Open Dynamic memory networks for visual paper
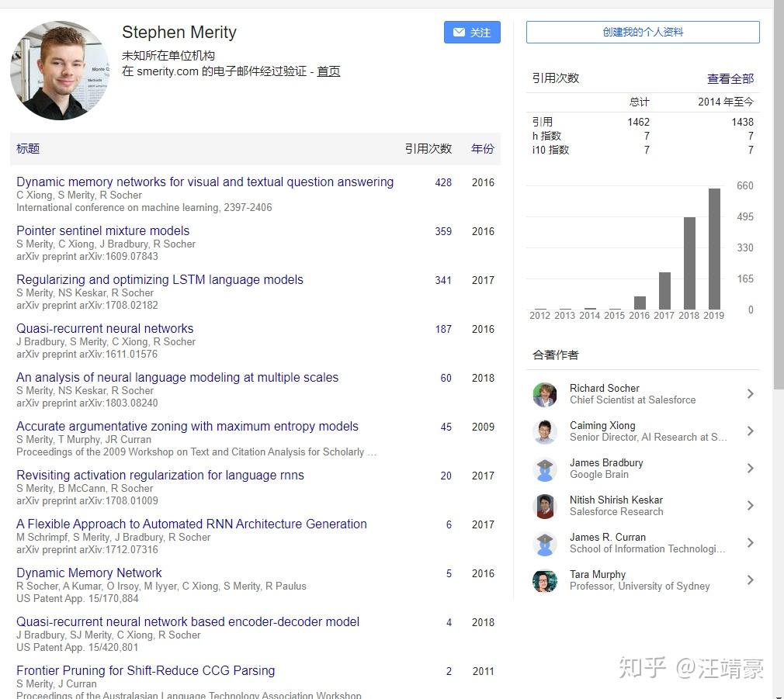This screenshot has height=699, width=784. tap(205, 182)
